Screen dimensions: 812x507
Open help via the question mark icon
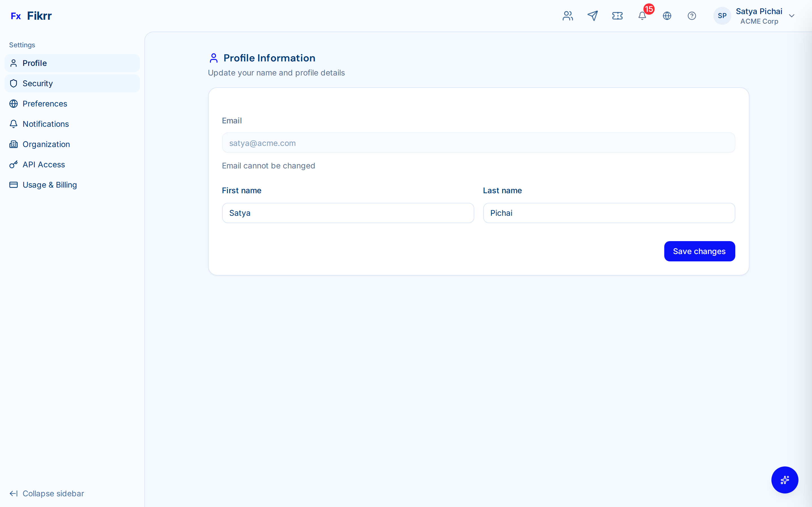pyautogui.click(x=692, y=16)
